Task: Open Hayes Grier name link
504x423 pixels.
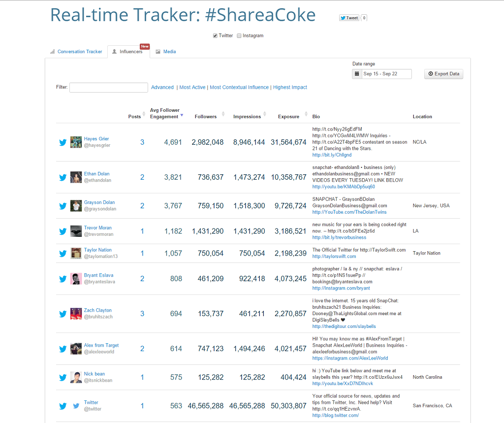Action: (x=96, y=139)
